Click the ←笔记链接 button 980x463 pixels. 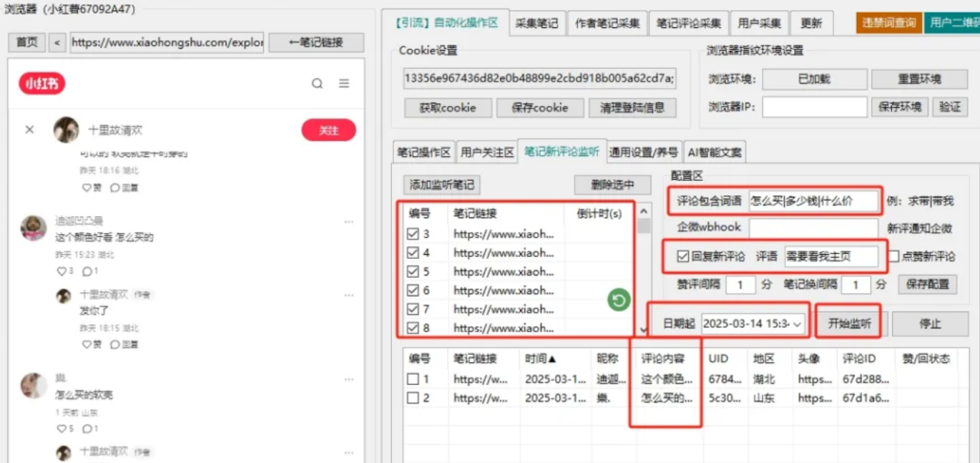pos(317,43)
